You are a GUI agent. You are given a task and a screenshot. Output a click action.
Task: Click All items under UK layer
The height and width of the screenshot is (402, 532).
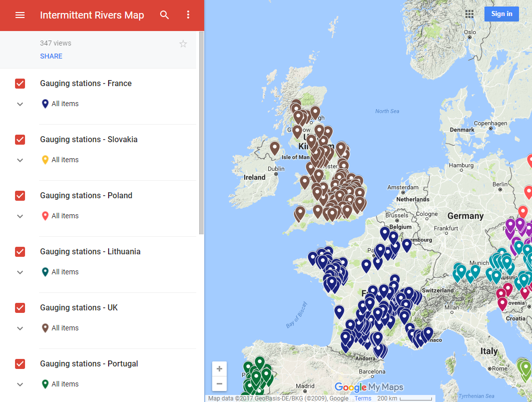pyautogui.click(x=65, y=328)
